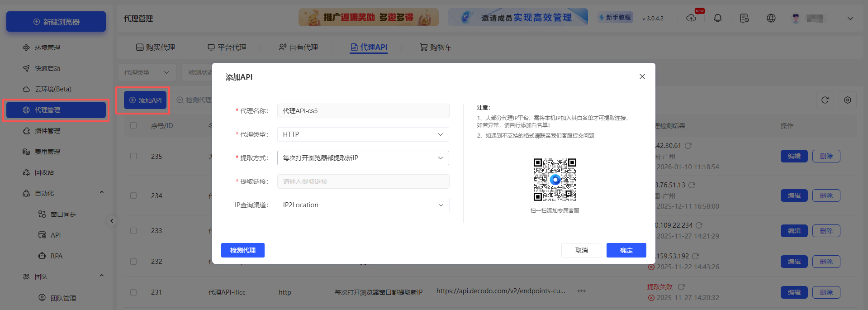Open the 新手教程 tutorial link
Viewport: 868px width, 310px height.
click(615, 17)
